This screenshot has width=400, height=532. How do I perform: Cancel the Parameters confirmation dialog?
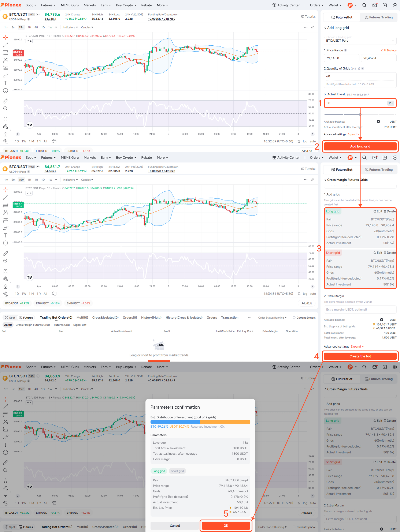pyautogui.click(x=175, y=525)
